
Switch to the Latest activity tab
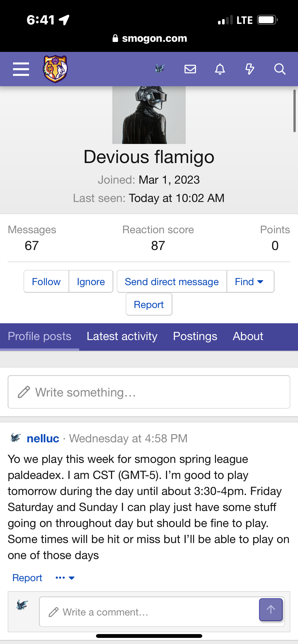point(122,336)
